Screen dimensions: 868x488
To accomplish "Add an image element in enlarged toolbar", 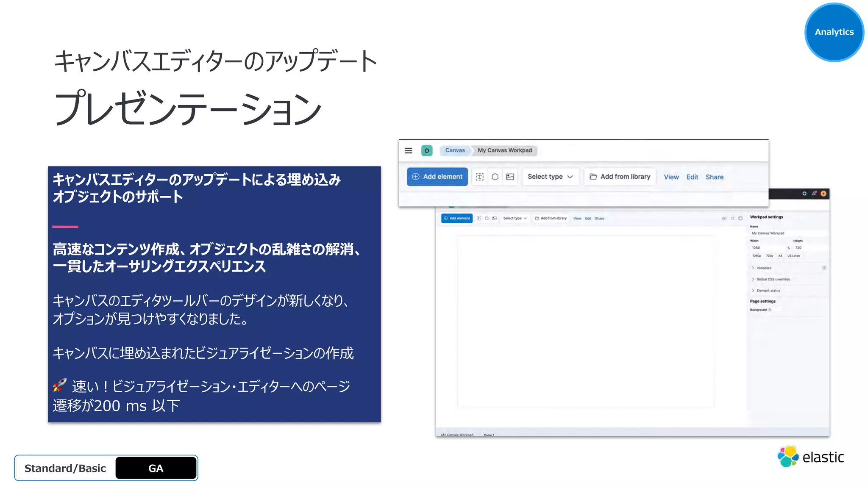I will [510, 177].
